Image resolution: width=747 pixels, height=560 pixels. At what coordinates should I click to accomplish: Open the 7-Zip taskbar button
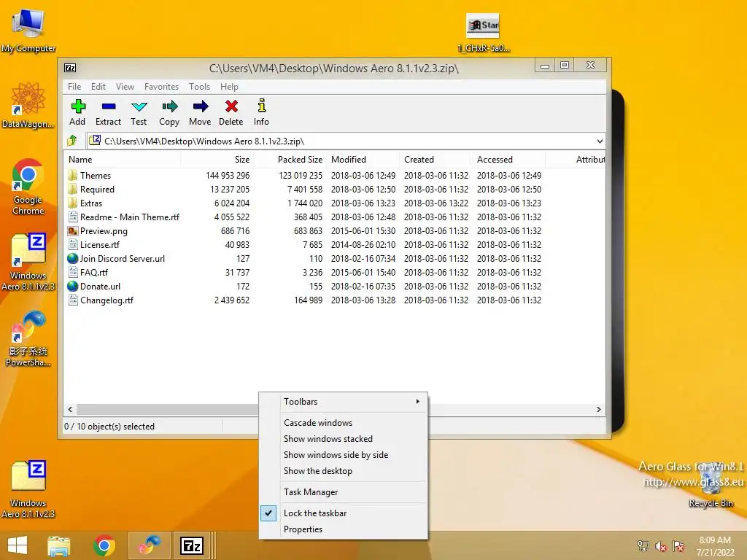(x=192, y=545)
